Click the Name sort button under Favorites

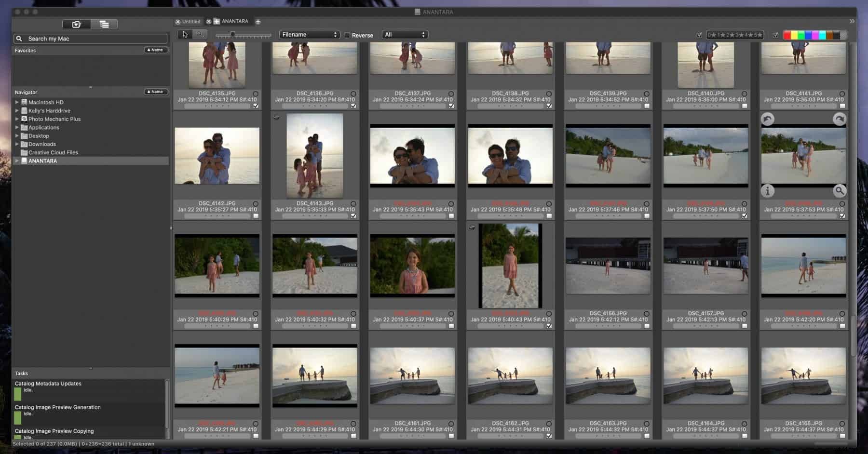(x=155, y=50)
